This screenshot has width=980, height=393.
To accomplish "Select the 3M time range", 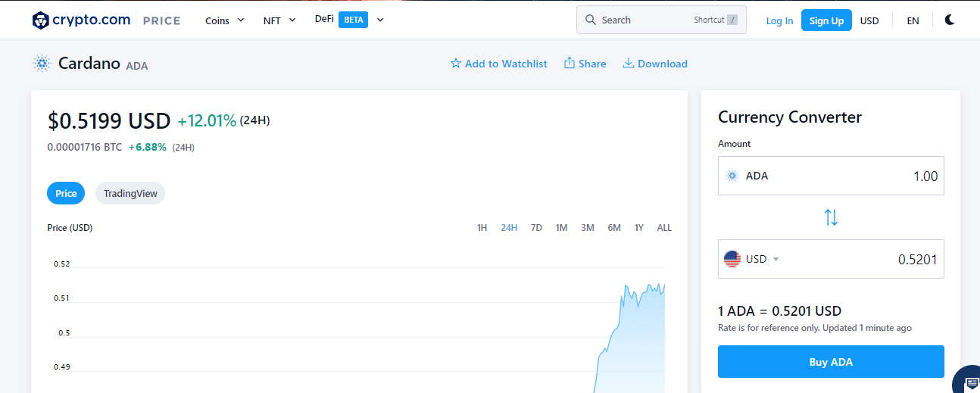I will point(588,228).
